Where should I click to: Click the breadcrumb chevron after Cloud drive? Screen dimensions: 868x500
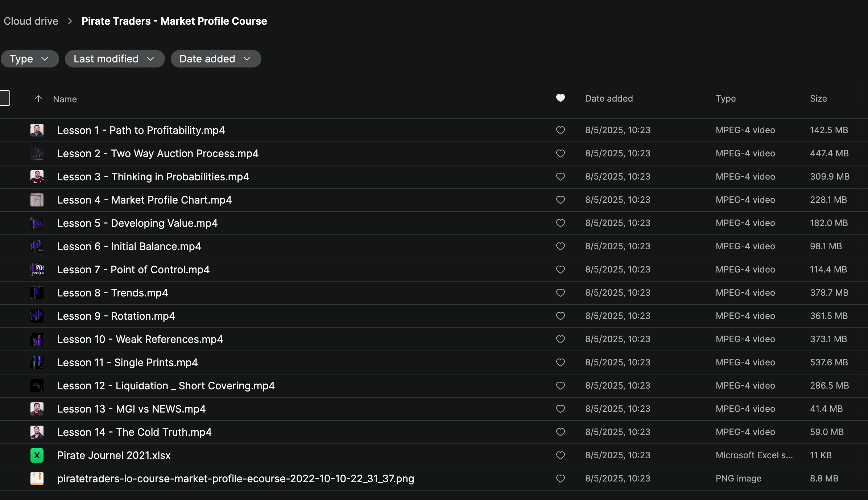(70, 21)
